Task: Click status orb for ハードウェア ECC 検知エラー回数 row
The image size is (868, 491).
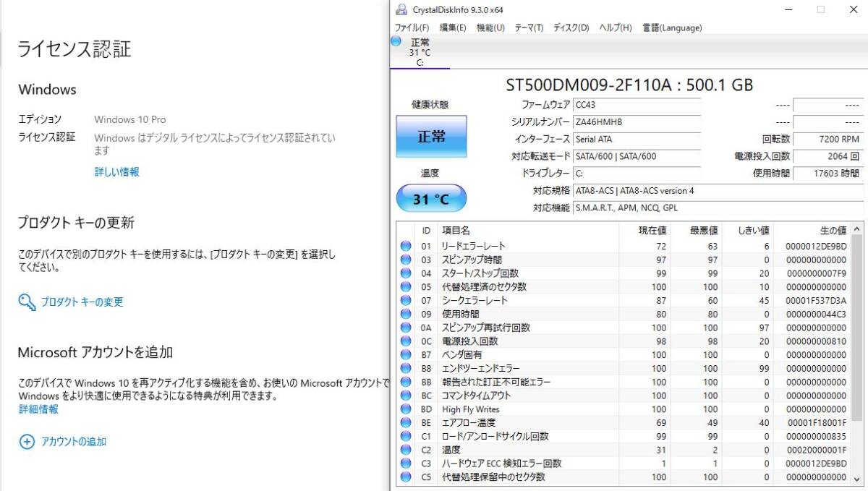Action: (x=406, y=464)
